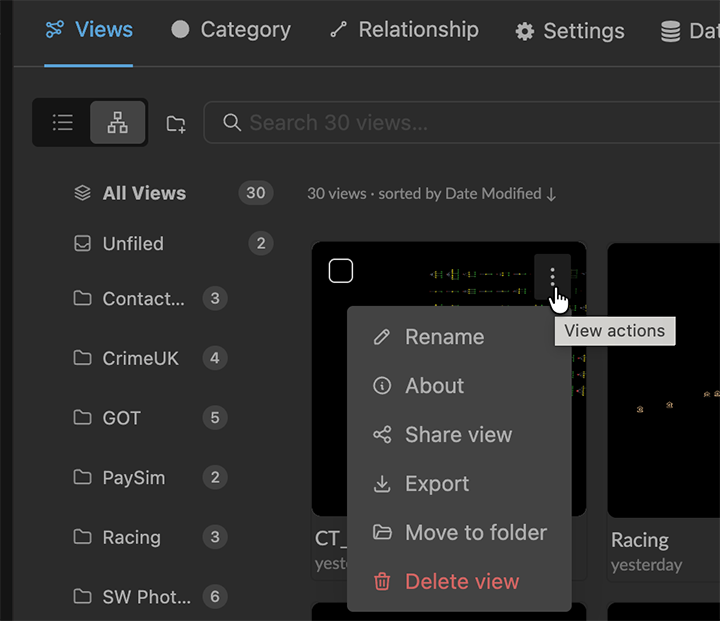This screenshot has height=621, width=720.
Task: Choose Move to folder option
Action: [x=459, y=532]
